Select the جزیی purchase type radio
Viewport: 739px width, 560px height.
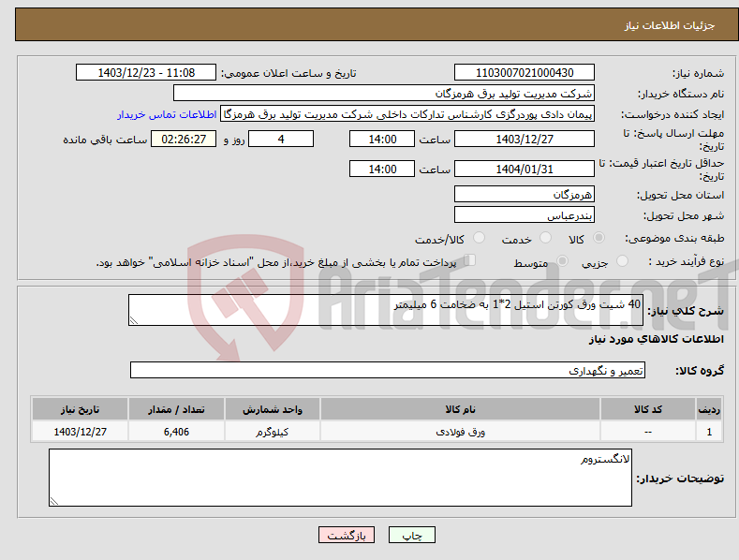pyautogui.click(x=622, y=260)
